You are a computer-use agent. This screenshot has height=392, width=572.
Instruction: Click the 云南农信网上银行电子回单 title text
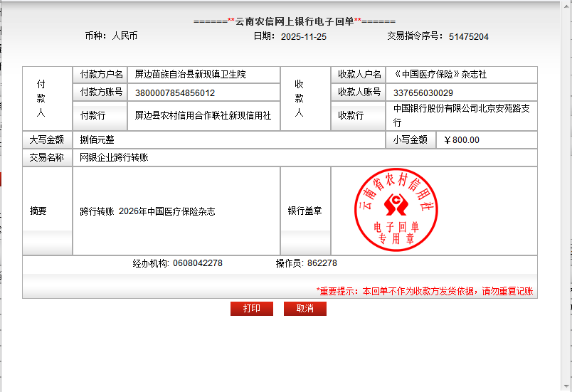pos(295,21)
